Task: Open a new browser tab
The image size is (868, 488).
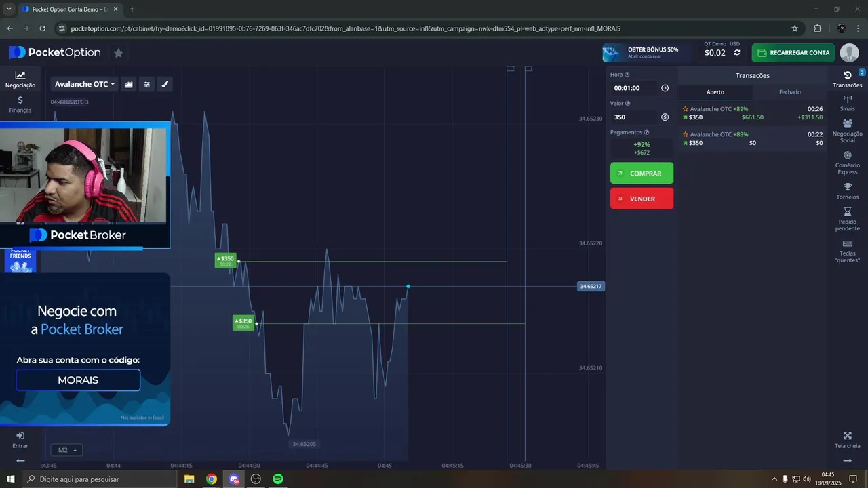Action: [x=132, y=9]
